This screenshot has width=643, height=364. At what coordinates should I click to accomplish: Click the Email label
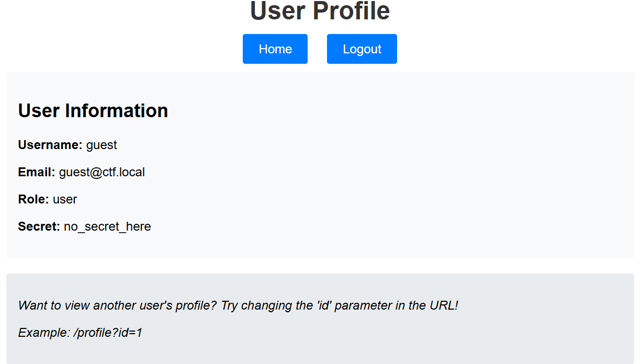point(37,172)
